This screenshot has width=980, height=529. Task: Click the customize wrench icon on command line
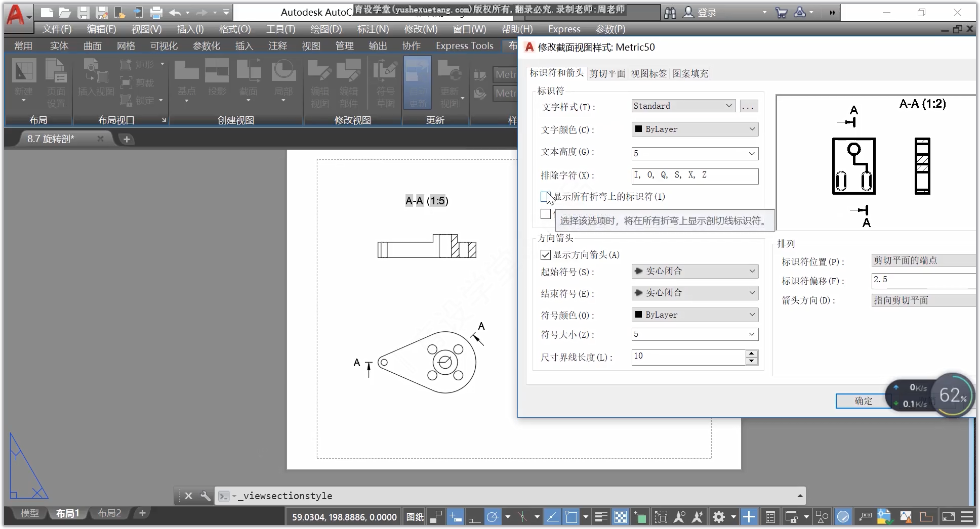coord(205,496)
